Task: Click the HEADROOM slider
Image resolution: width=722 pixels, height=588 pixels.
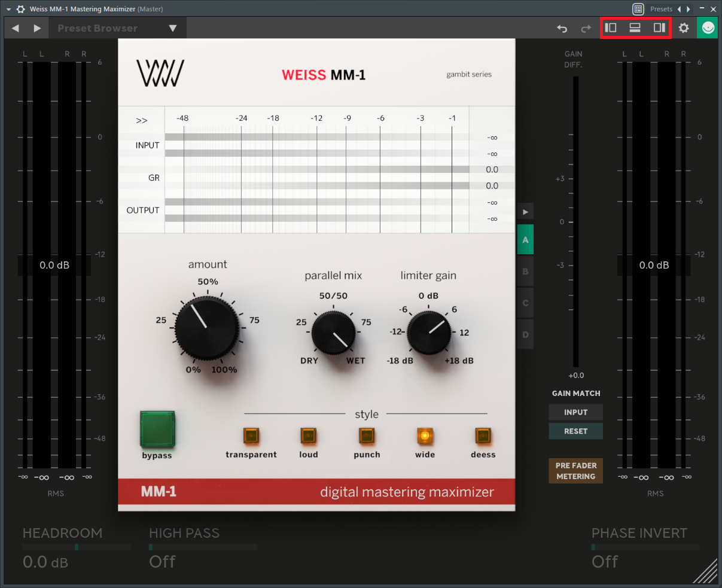Action: [x=76, y=547]
